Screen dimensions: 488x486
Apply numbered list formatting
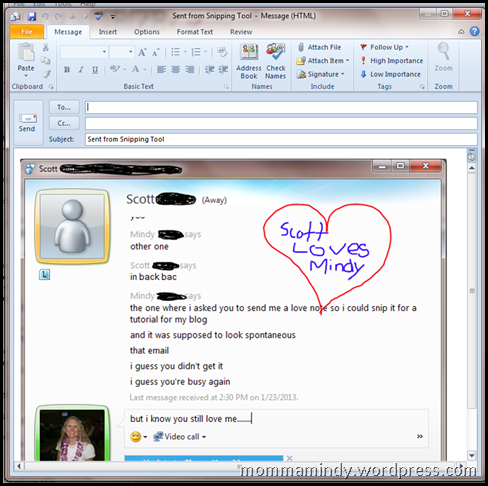196,52
